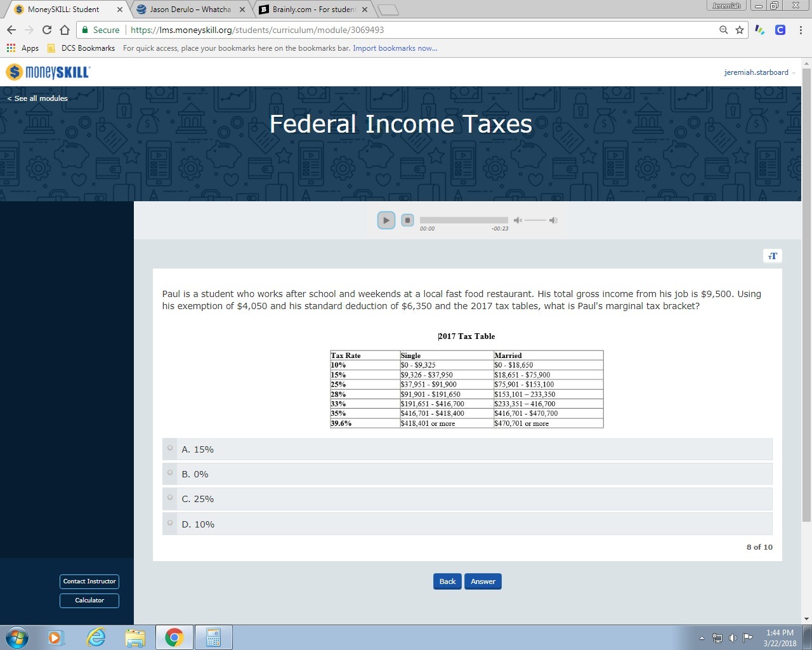Open network status tray icon

point(717,638)
